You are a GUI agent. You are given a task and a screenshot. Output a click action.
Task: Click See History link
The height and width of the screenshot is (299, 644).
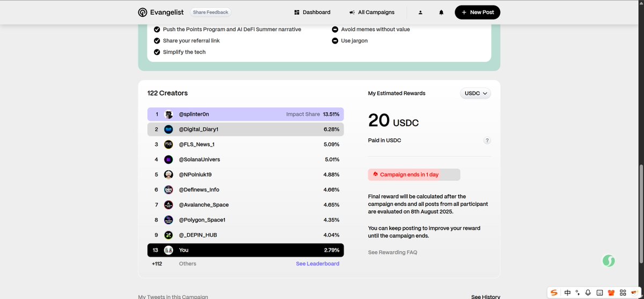coord(486,297)
